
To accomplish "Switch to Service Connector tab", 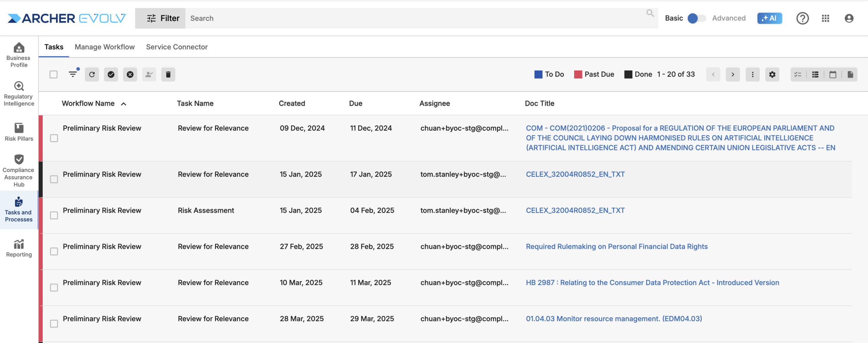I will pyautogui.click(x=177, y=47).
